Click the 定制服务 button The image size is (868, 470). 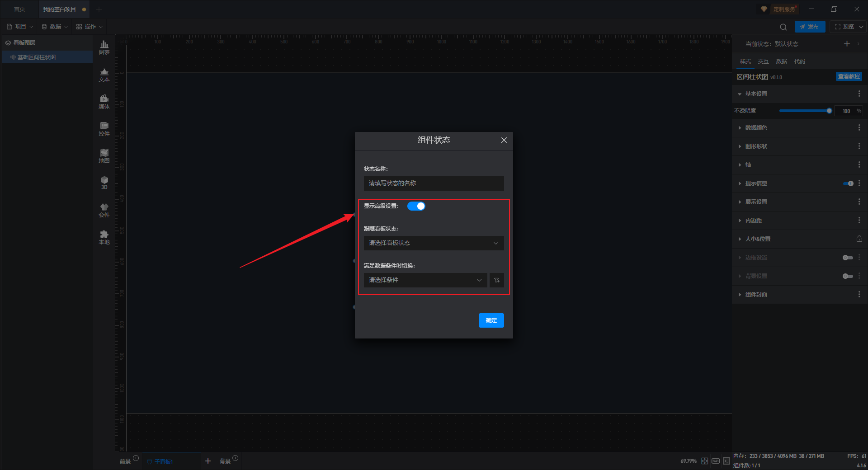click(x=784, y=9)
